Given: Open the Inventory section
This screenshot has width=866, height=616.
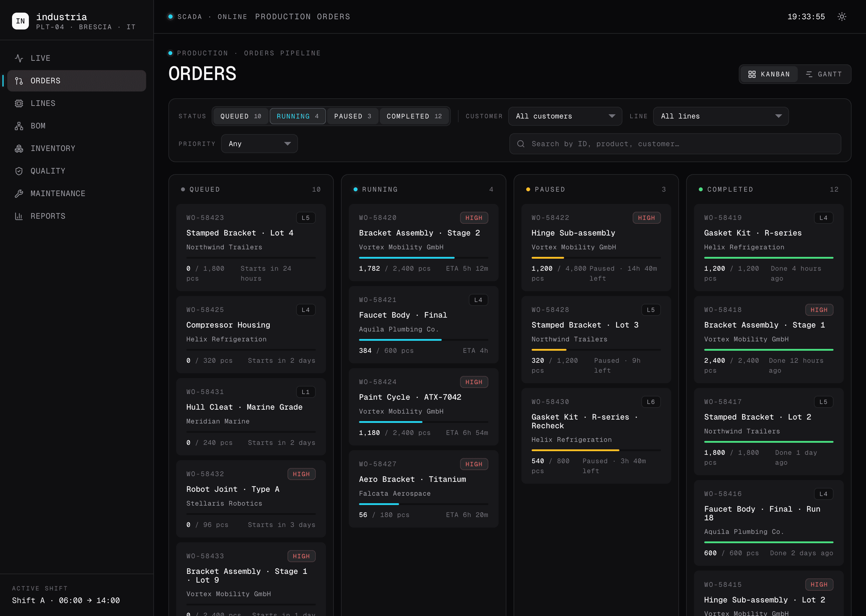Looking at the screenshot, I should (x=77, y=148).
